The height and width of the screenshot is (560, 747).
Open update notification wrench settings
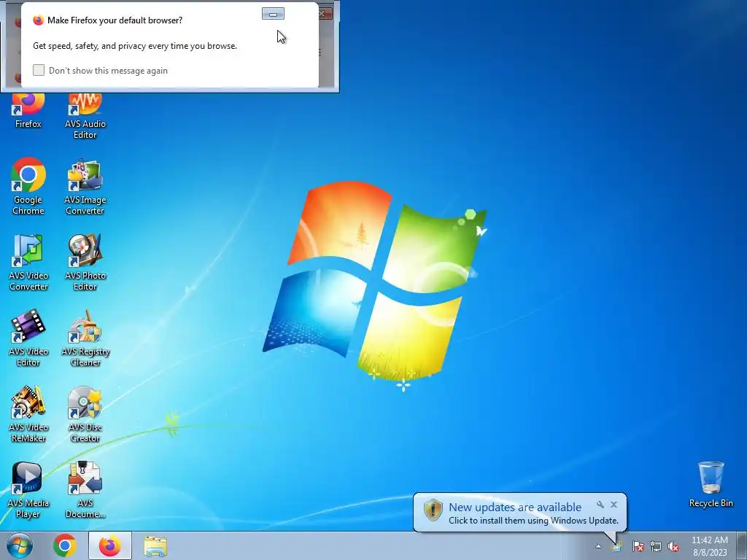[600, 505]
